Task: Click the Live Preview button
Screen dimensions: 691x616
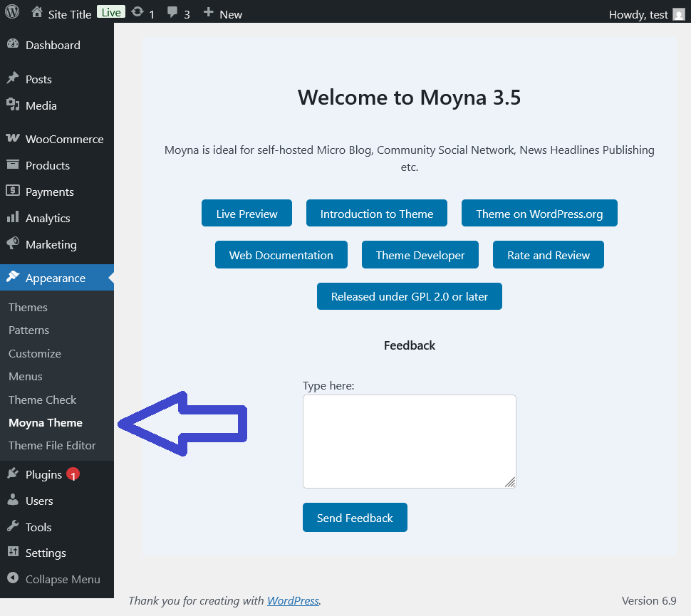Action: (246, 213)
